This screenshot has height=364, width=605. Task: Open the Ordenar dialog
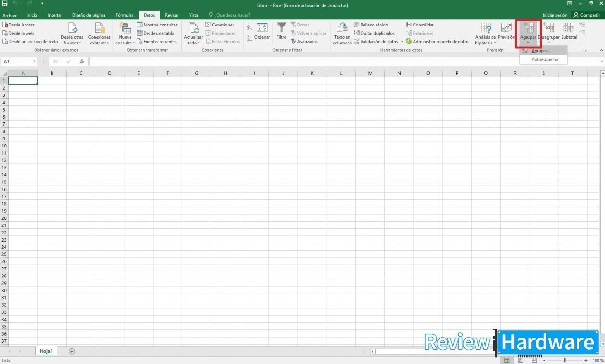click(x=262, y=31)
